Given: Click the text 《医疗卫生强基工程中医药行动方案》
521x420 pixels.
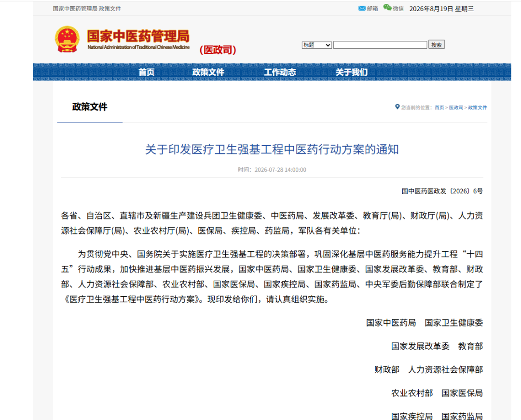Looking at the screenshot, I should click(132, 299).
